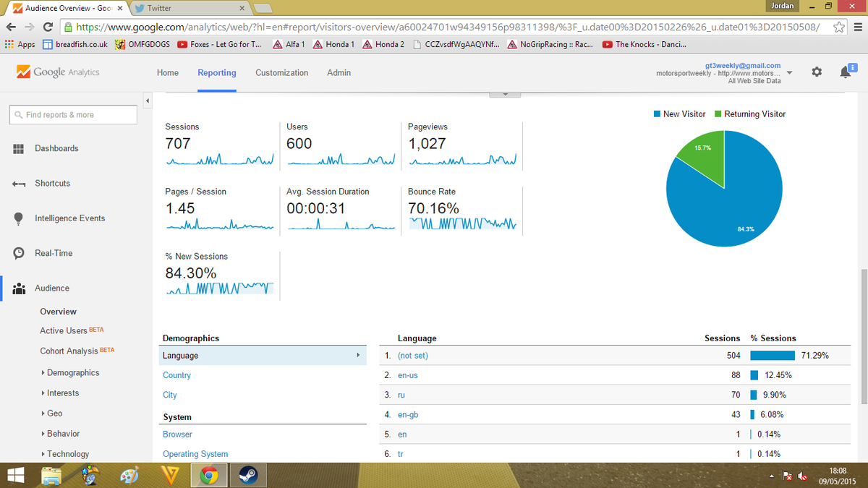The width and height of the screenshot is (868, 488).
Task: Click the blue New Visitor legend swatch
Action: [657, 114]
